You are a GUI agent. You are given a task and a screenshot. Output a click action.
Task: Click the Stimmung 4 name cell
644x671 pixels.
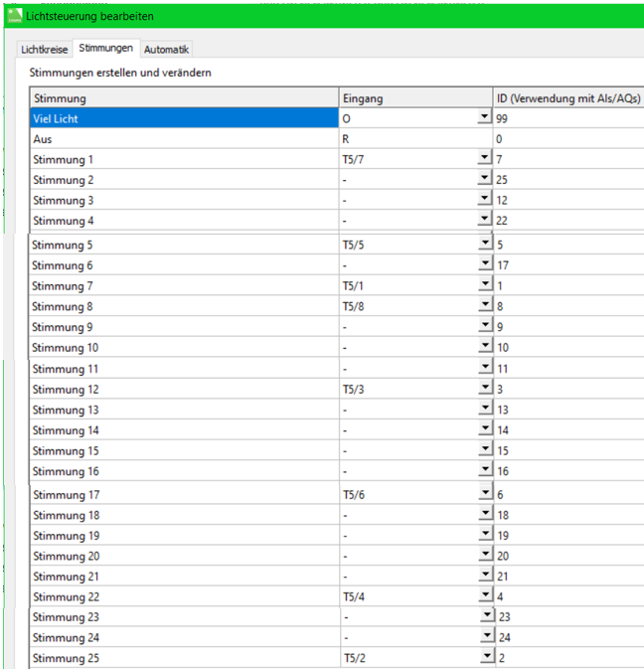pos(185,221)
